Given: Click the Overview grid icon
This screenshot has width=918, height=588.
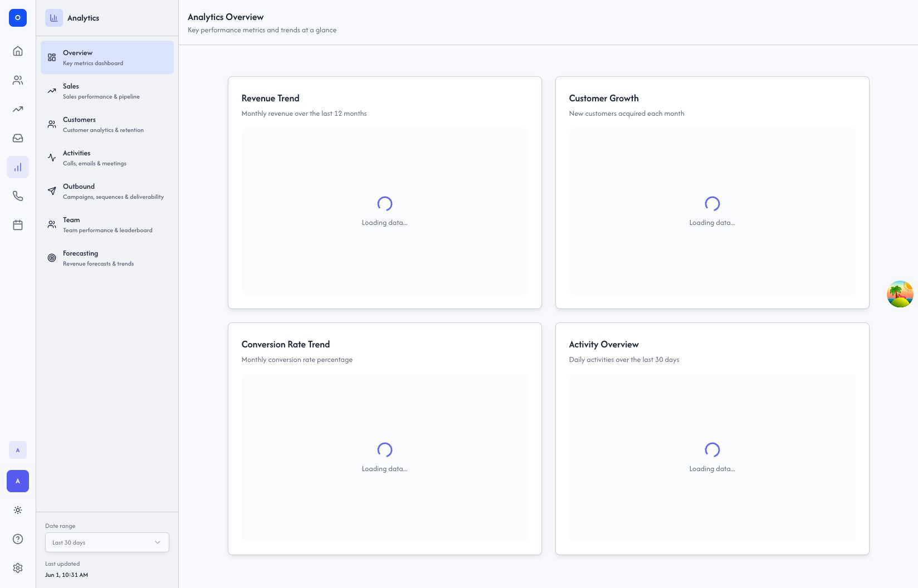Looking at the screenshot, I should pos(52,57).
